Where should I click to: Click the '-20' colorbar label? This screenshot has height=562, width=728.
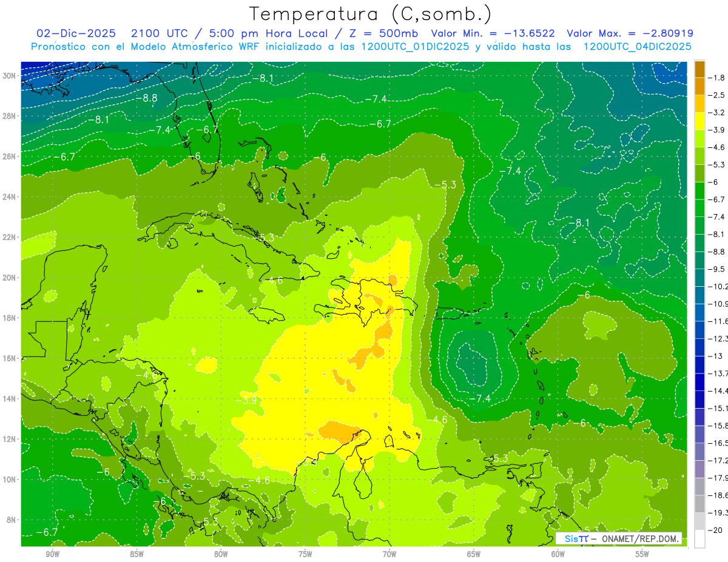point(715,530)
